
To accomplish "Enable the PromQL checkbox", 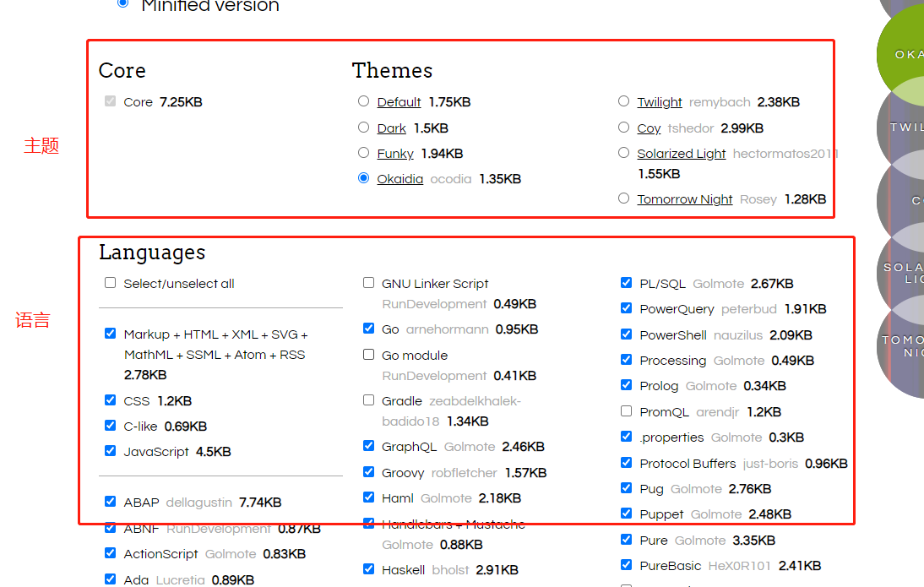I will pyautogui.click(x=627, y=411).
